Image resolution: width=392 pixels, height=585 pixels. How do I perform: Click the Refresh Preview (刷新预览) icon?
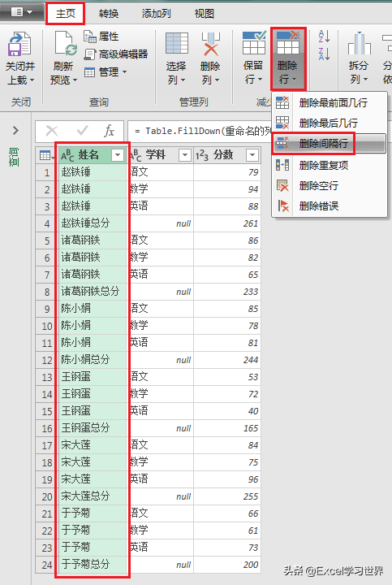pyautogui.click(x=65, y=44)
